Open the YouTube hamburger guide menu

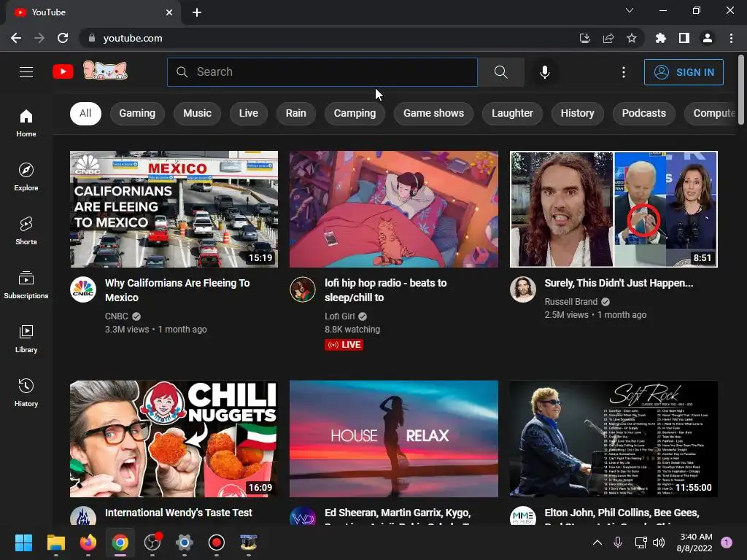pyautogui.click(x=26, y=72)
